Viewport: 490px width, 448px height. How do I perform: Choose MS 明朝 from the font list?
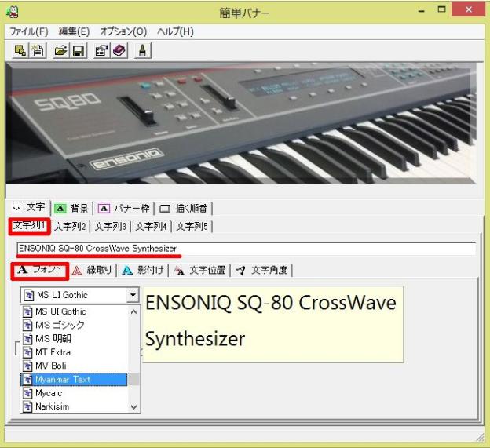tap(74, 339)
